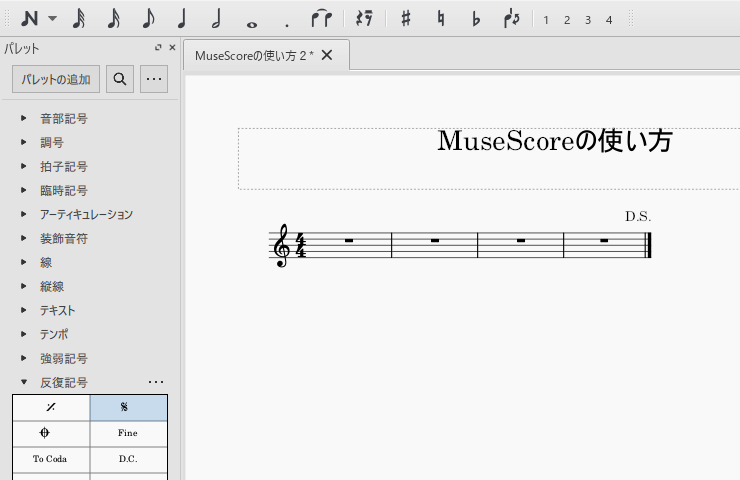The image size is (740, 480).
Task: Toggle the augmentation dot
Action: pyautogui.click(x=286, y=24)
